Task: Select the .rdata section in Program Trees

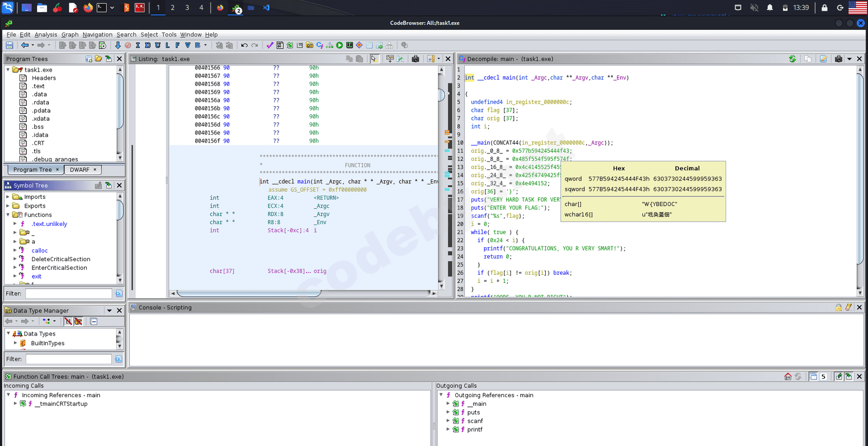Action: pos(41,102)
